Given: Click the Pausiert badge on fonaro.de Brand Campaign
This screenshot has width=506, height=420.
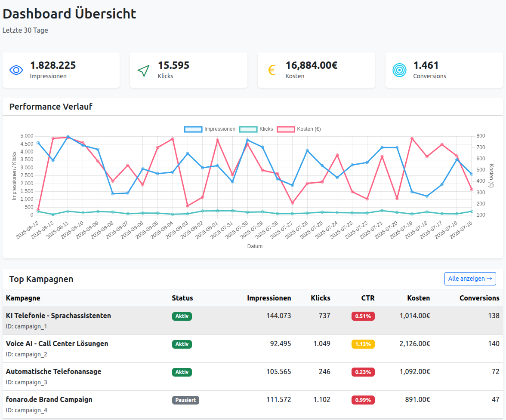Looking at the screenshot, I should point(185,400).
